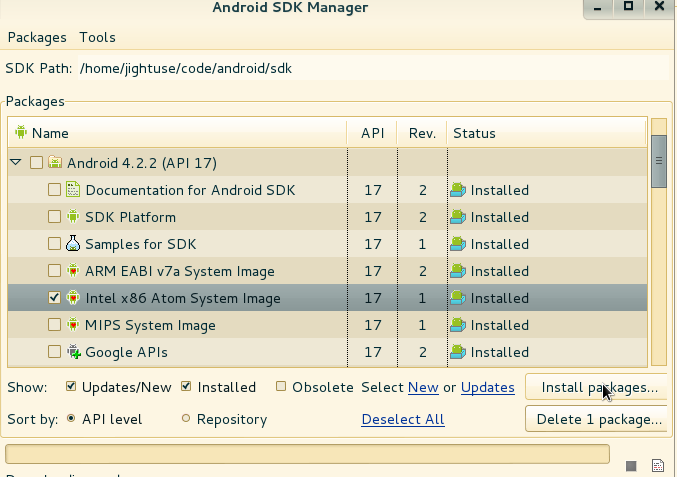Select the Samples for SDK row text
Screen dimensions: 677x477
coord(141,244)
